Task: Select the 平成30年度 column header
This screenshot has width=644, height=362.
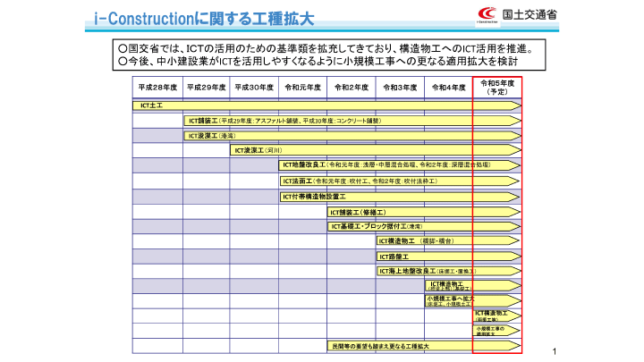Action: (x=254, y=88)
